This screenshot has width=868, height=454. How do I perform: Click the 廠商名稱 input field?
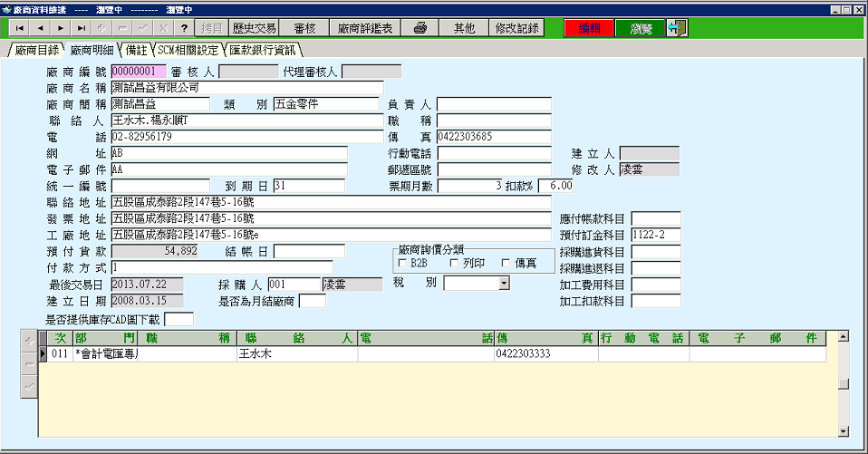click(x=246, y=87)
